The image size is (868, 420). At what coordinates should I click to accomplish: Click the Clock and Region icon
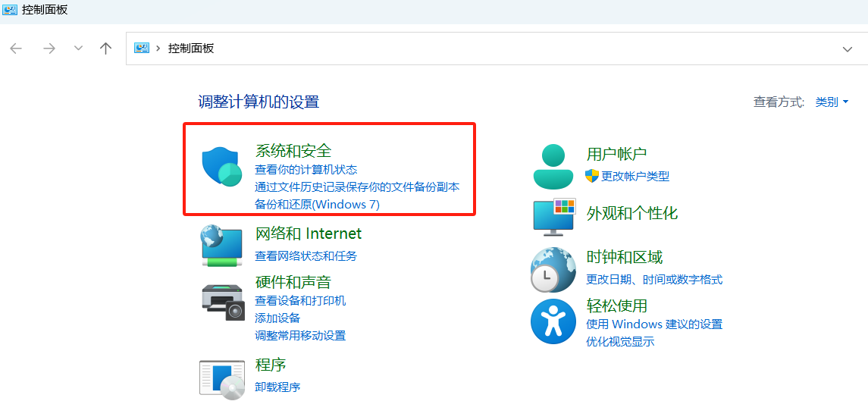[553, 269]
